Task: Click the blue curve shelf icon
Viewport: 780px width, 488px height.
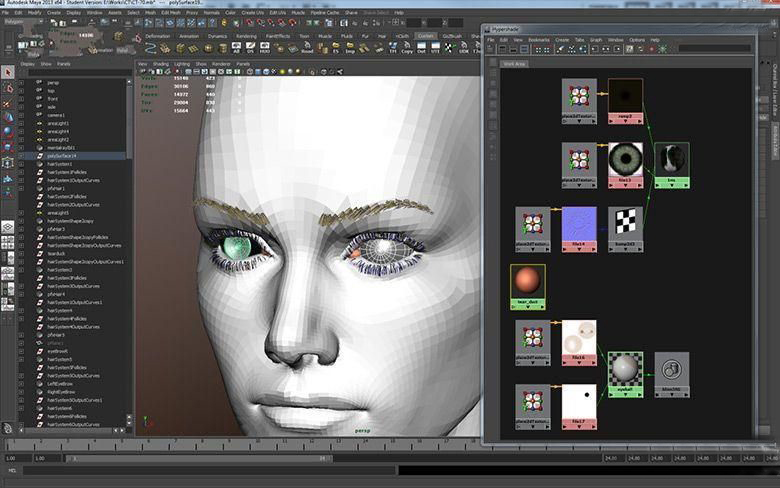Action: pyautogui.click(x=150, y=48)
